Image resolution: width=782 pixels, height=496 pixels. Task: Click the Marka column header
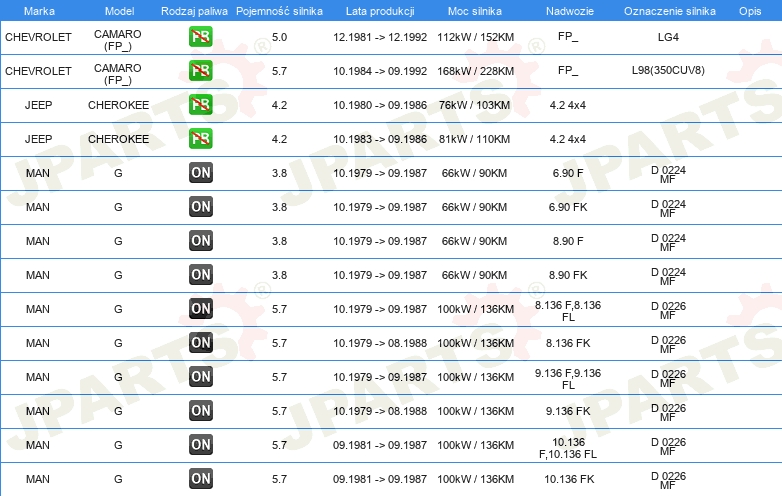pos(39,11)
